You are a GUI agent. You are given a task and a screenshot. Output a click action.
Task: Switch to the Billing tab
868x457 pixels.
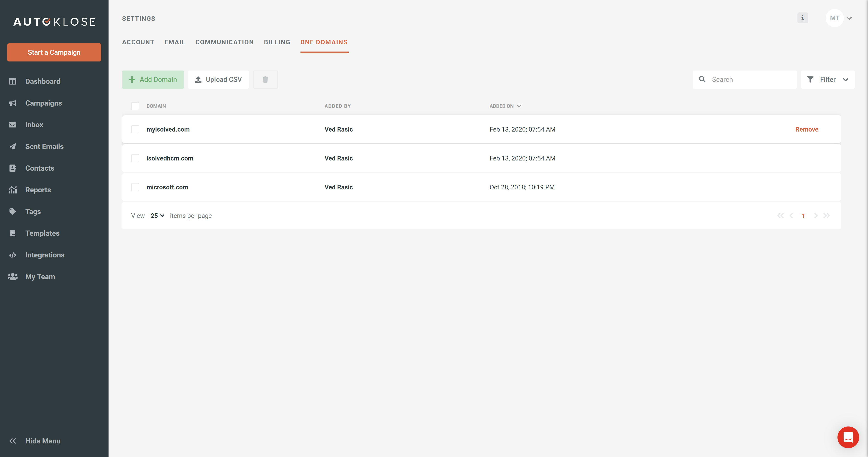click(277, 42)
